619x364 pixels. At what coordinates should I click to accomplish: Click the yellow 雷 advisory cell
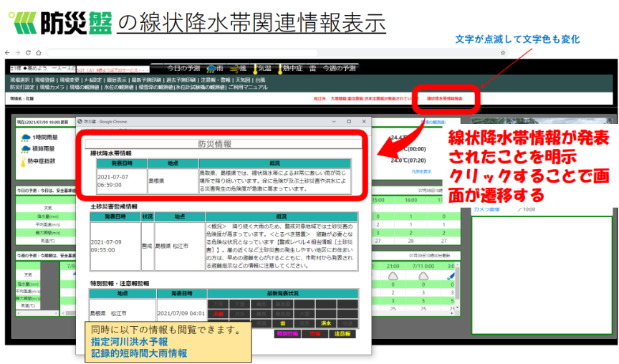coord(283,323)
